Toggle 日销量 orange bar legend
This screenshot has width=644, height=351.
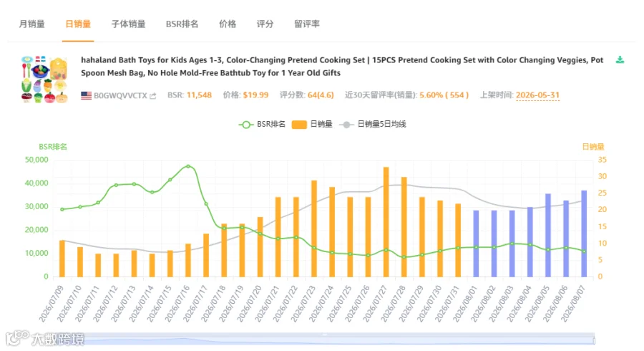point(312,124)
